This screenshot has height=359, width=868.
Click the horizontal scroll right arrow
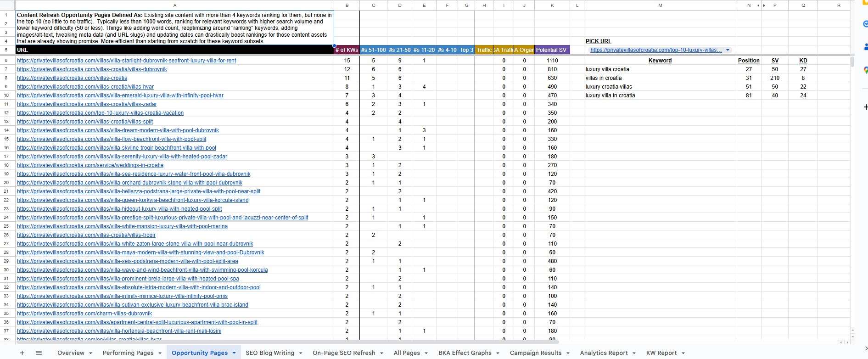[846, 342]
